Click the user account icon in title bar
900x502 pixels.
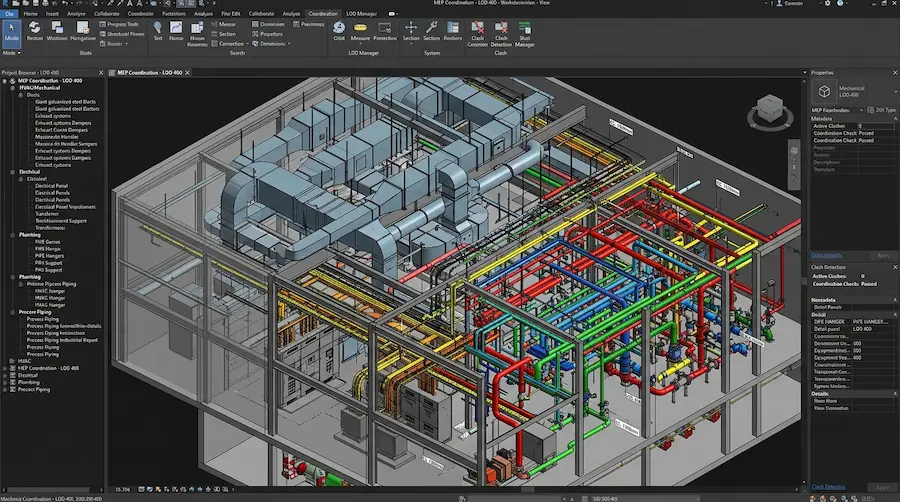pyautogui.click(x=780, y=3)
